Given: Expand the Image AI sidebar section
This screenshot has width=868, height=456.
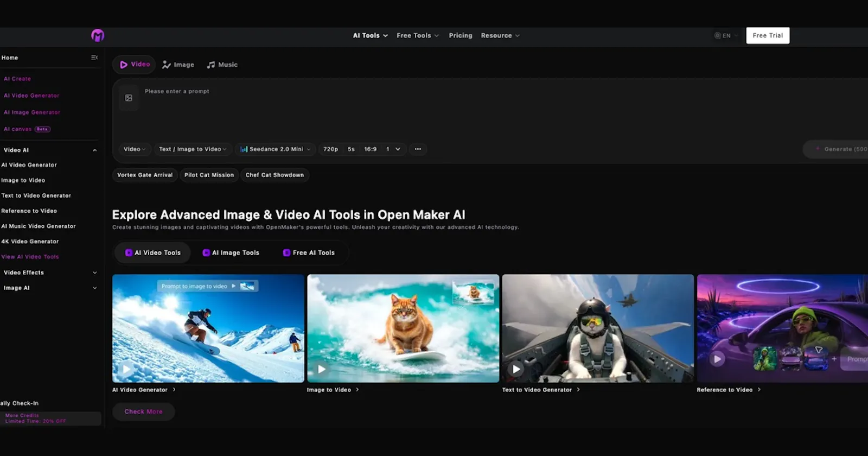Looking at the screenshot, I should (94, 288).
